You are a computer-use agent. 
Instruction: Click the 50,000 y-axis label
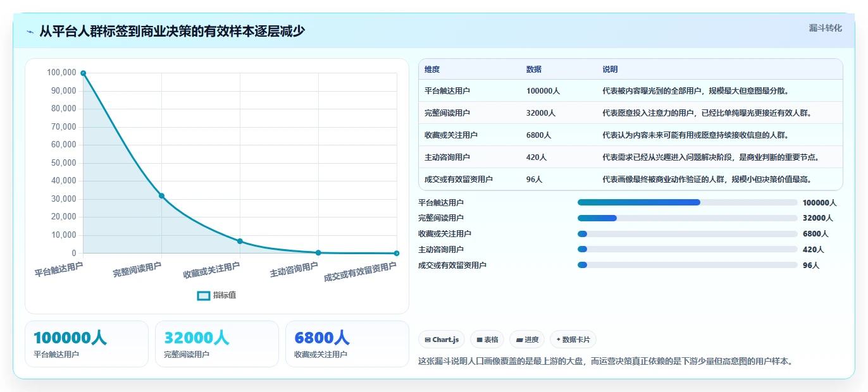(x=63, y=163)
